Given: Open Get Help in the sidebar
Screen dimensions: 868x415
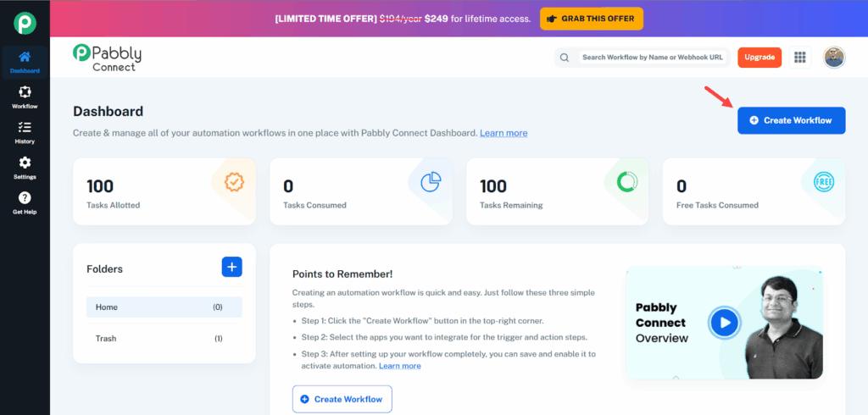Looking at the screenshot, I should click(x=25, y=203).
